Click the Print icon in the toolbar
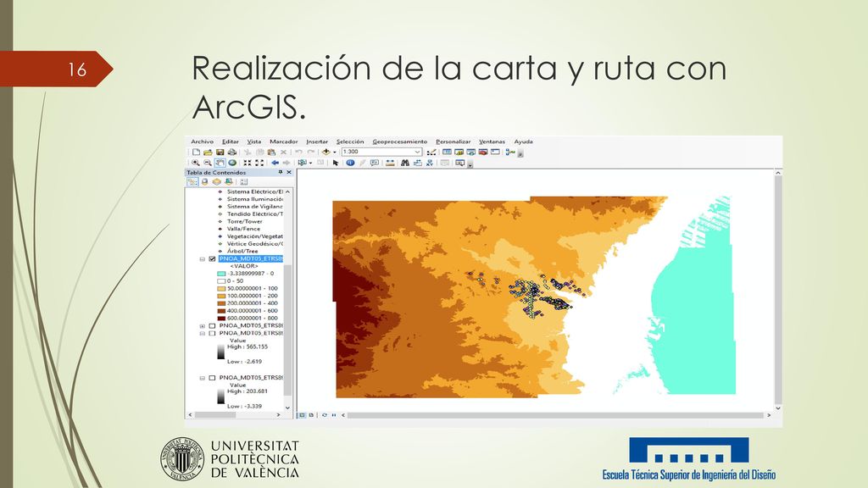 (232, 152)
